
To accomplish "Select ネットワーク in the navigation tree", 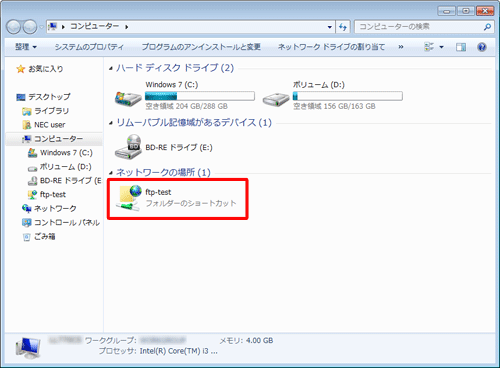I will coord(55,208).
